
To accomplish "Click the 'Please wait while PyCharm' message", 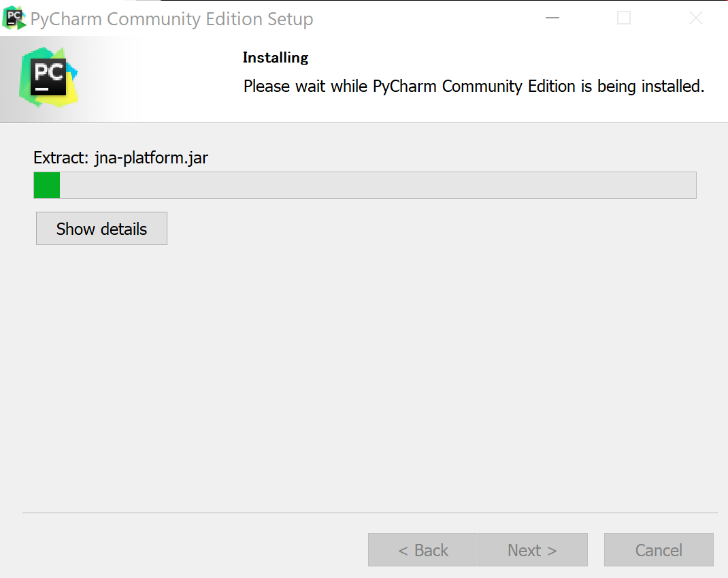I will tap(474, 86).
